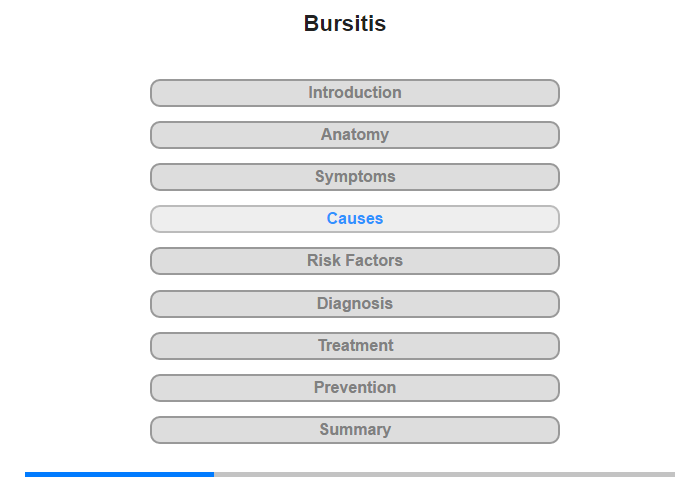Skip ahead to the Summary button
The image size is (700, 480).
(x=355, y=430)
